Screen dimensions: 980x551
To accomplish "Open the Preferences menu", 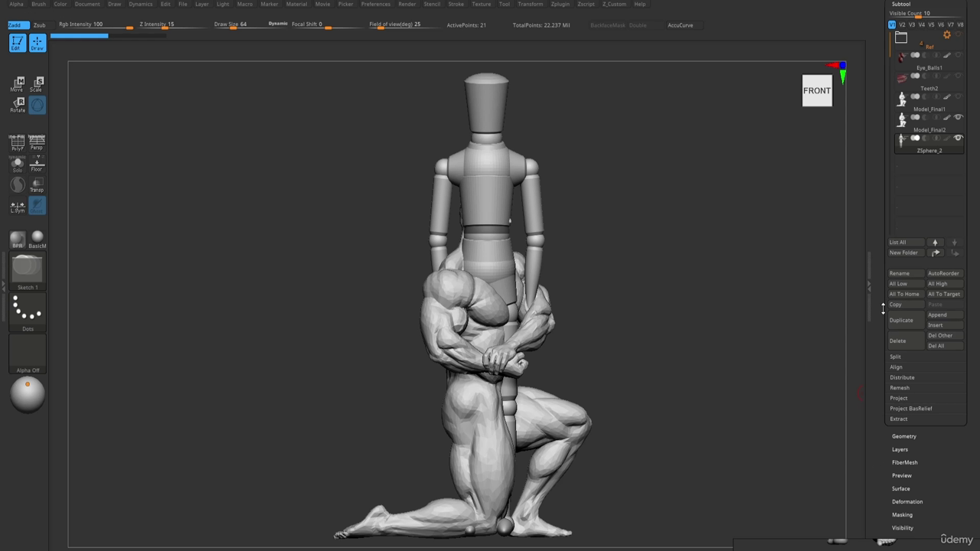I will coord(375,4).
